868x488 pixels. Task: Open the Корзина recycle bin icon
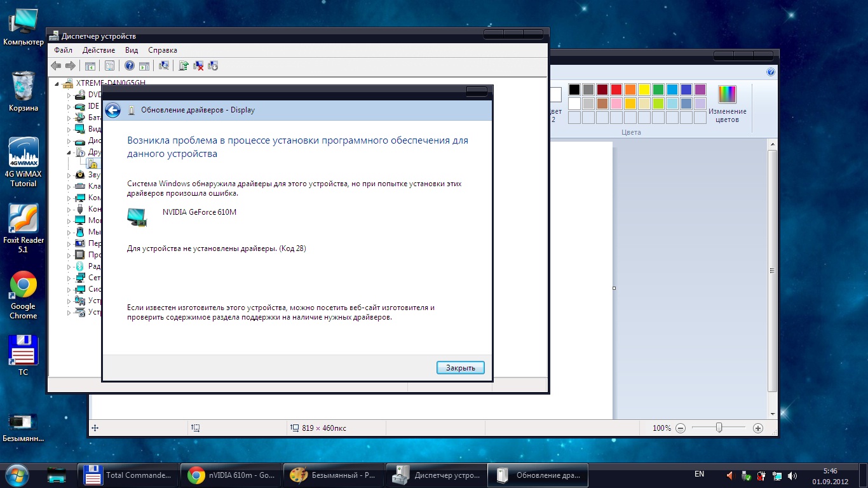click(24, 91)
